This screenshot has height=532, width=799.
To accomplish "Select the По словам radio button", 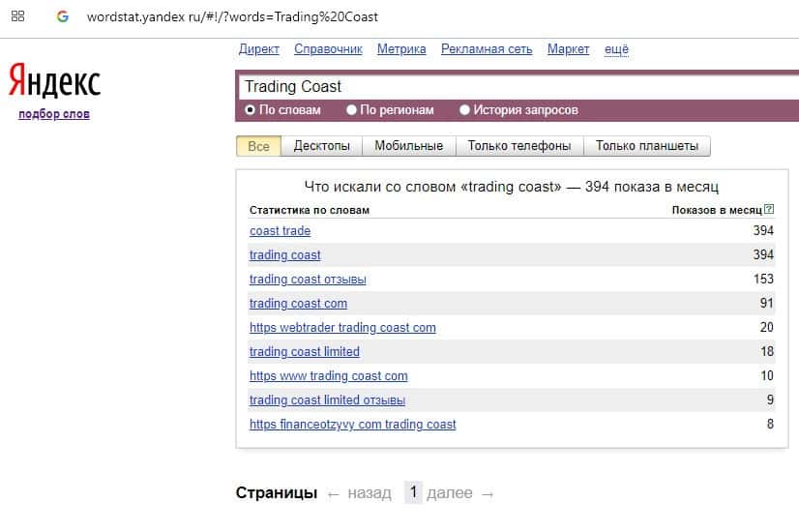I will [x=250, y=109].
